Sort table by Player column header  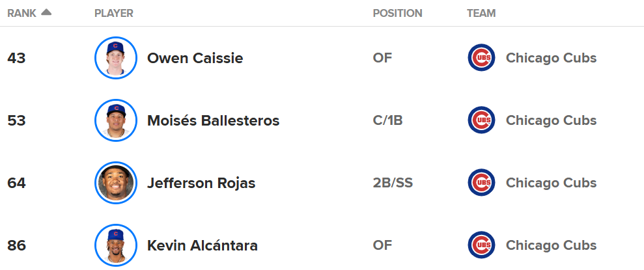(114, 13)
